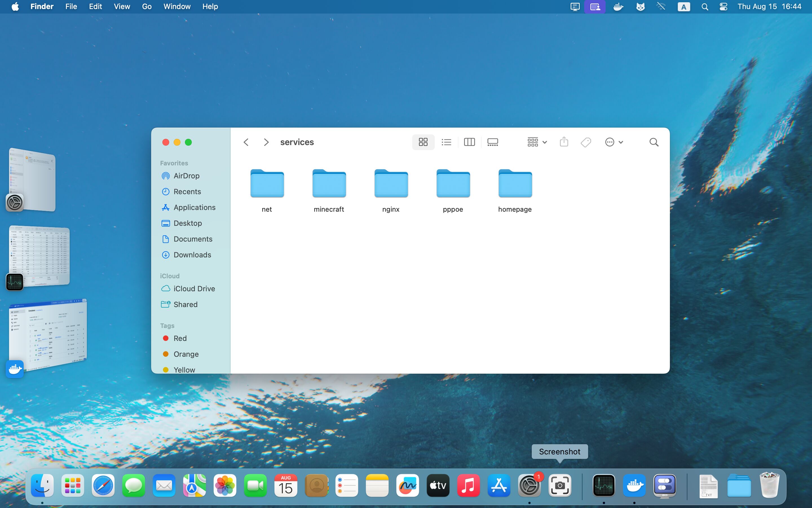Click the screen sharing menu bar icon
Image resolution: width=812 pixels, height=508 pixels.
[x=595, y=7]
